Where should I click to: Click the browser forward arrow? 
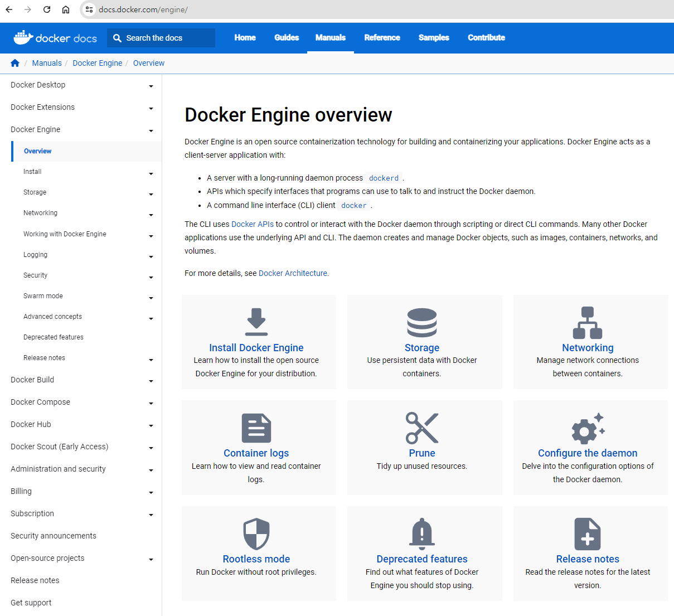(x=28, y=9)
